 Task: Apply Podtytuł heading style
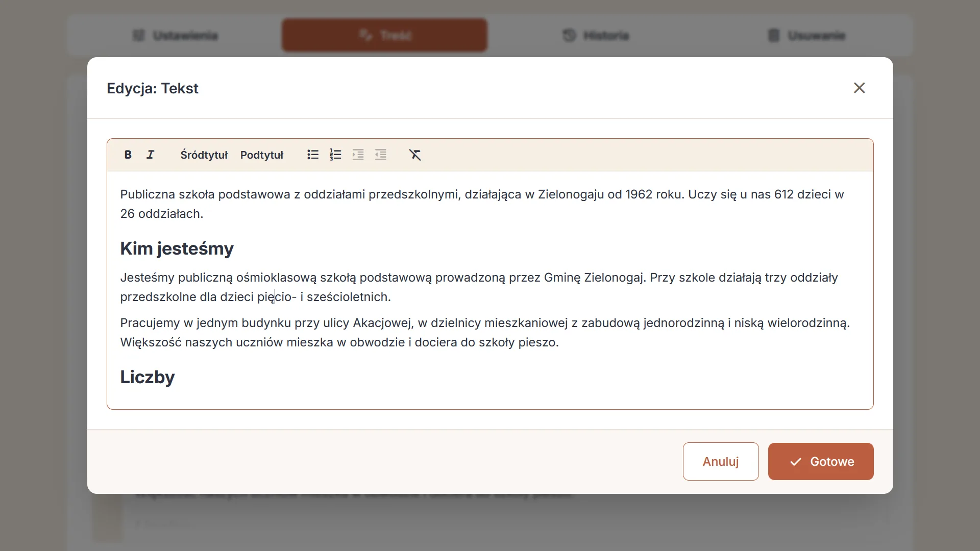[262, 155]
